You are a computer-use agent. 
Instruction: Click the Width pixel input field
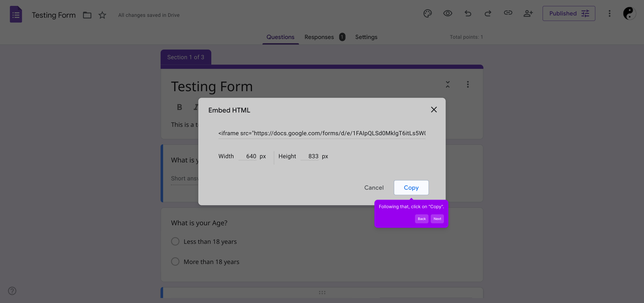(x=248, y=156)
